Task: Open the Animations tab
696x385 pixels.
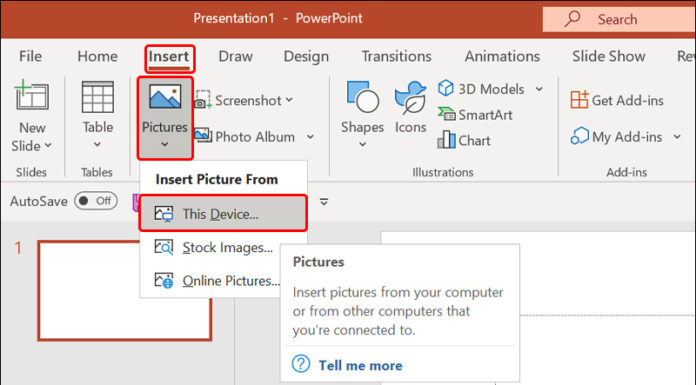Action: [502, 56]
